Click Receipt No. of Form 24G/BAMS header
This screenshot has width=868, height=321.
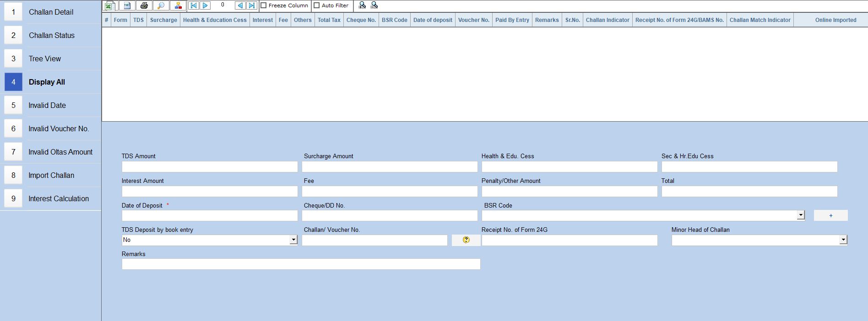[x=679, y=20]
